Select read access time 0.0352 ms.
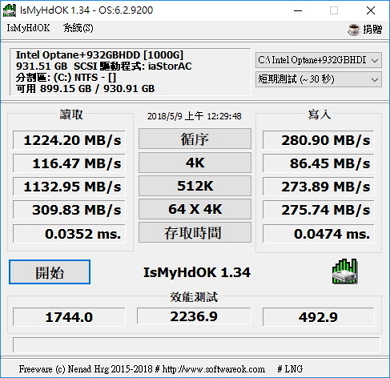This screenshot has width=390, height=378. [x=69, y=234]
